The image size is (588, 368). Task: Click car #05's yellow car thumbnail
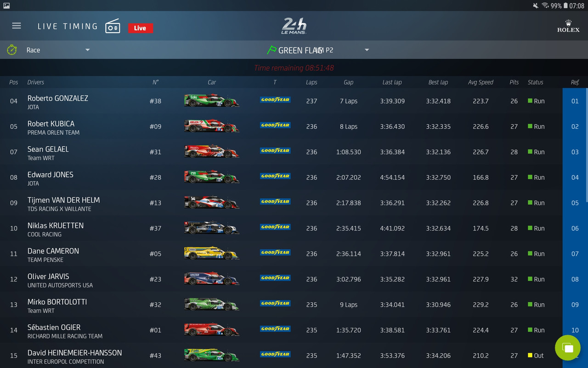(x=211, y=253)
